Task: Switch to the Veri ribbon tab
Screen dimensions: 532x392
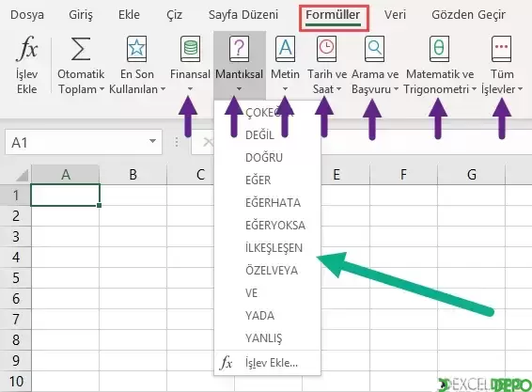Action: pyautogui.click(x=395, y=15)
